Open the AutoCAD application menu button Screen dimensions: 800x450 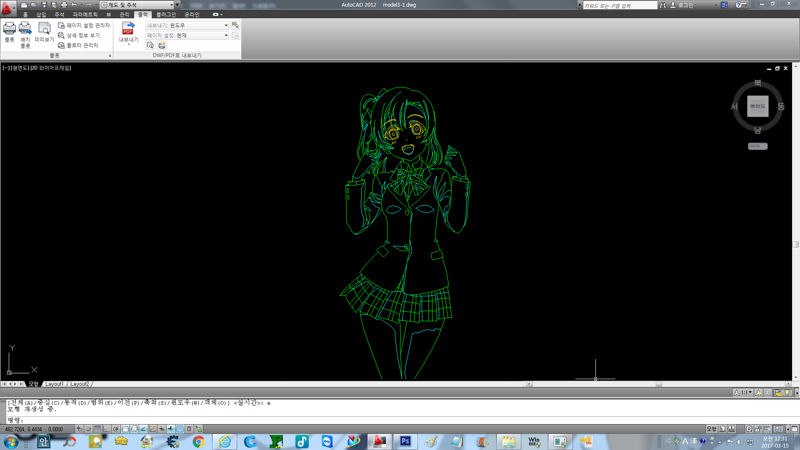(x=7, y=7)
